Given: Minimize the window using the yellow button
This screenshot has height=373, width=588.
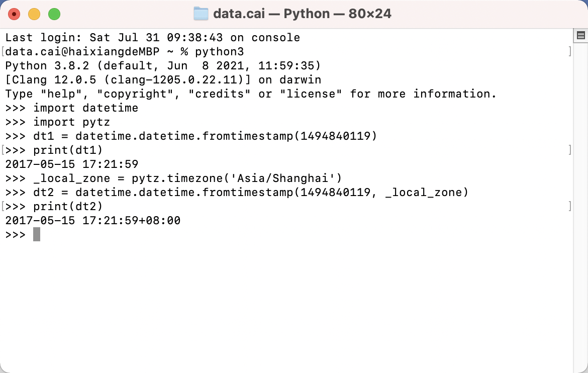Looking at the screenshot, I should (x=34, y=14).
